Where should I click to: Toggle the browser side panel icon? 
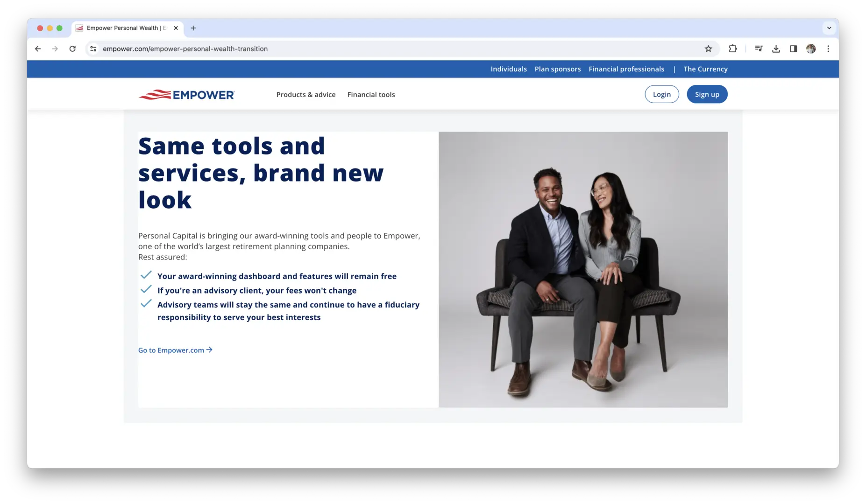[793, 49]
